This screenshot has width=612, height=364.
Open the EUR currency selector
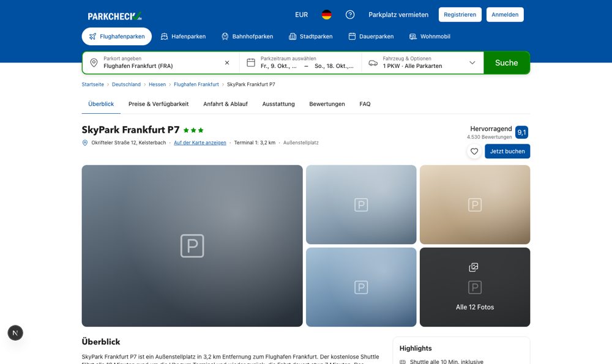[301, 15]
